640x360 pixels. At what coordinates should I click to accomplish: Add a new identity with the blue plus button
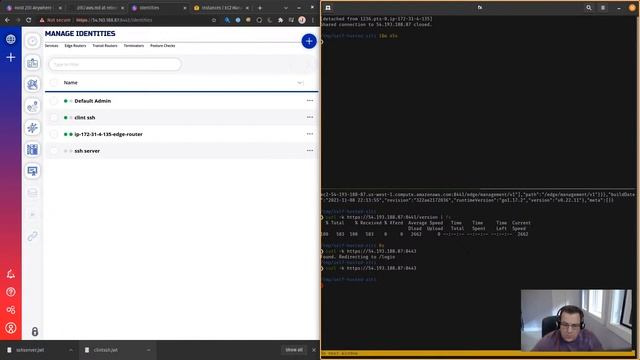[309, 41]
